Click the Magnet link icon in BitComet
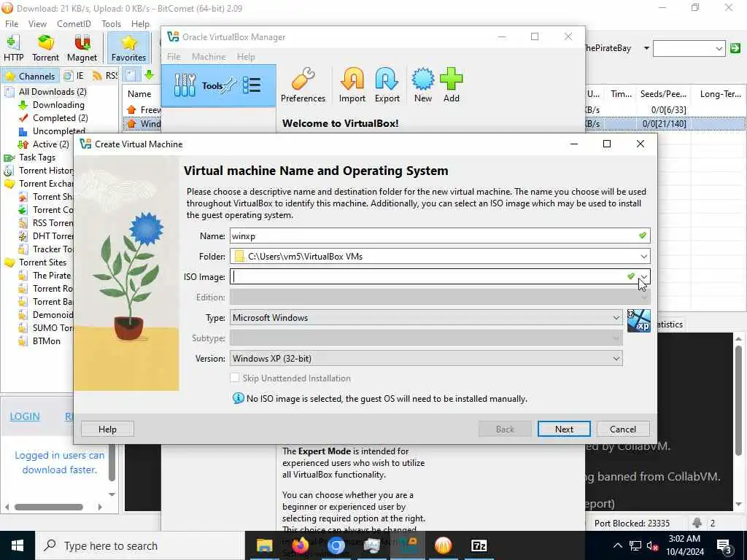The image size is (747, 560). point(82,47)
